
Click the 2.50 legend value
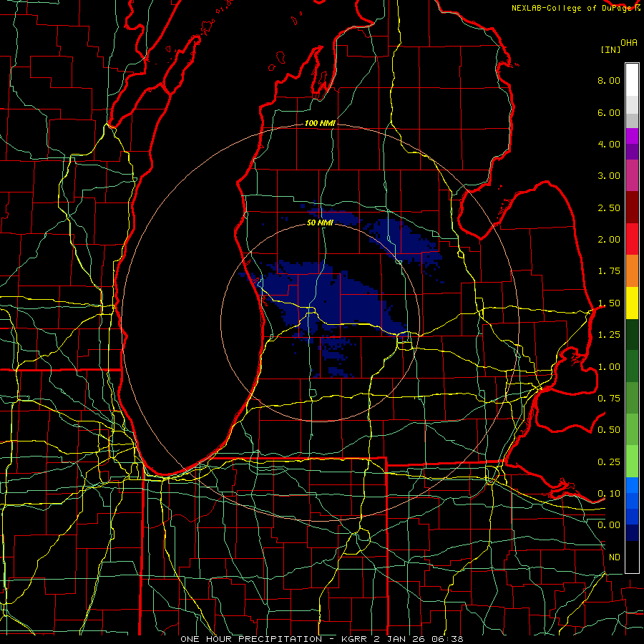609,208
